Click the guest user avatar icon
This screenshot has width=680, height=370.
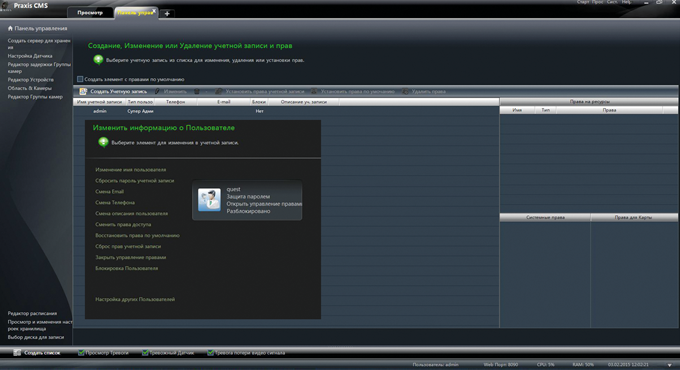[x=209, y=200]
